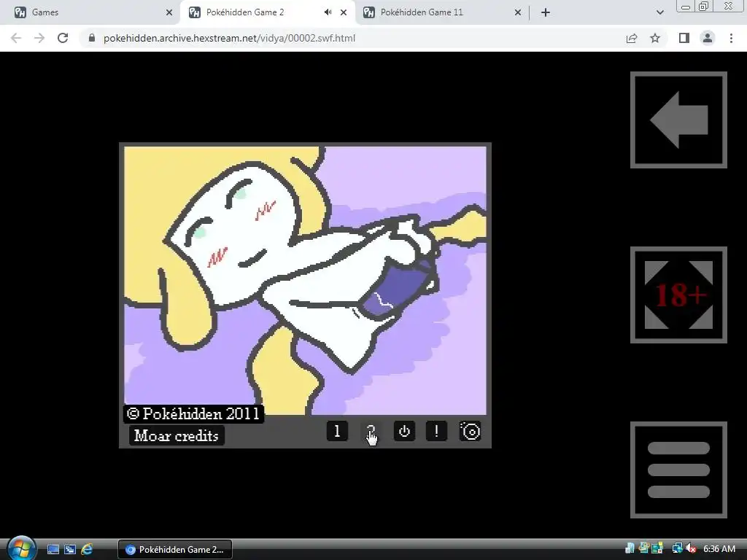The image size is (747, 560).
Task: View site information lock icon
Action: tap(92, 38)
